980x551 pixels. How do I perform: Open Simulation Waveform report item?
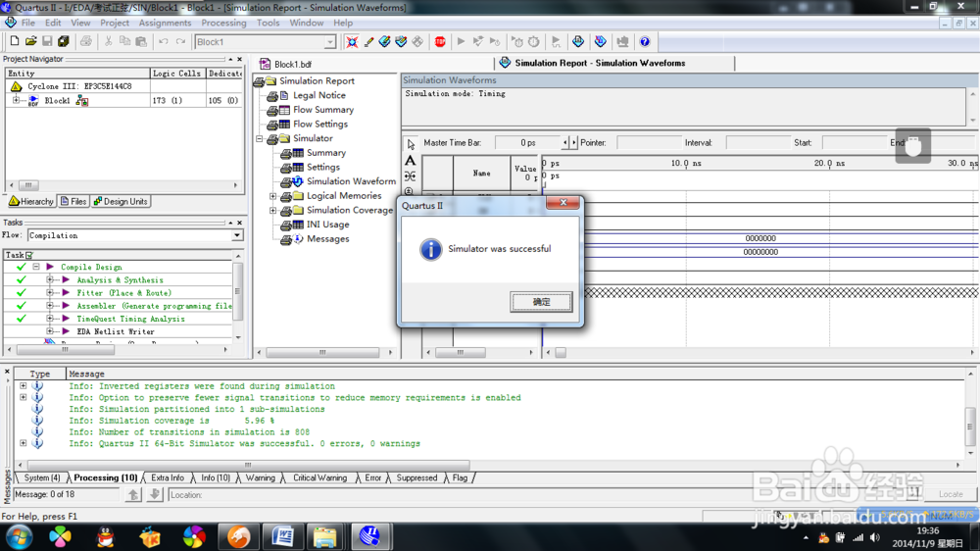[x=351, y=181]
